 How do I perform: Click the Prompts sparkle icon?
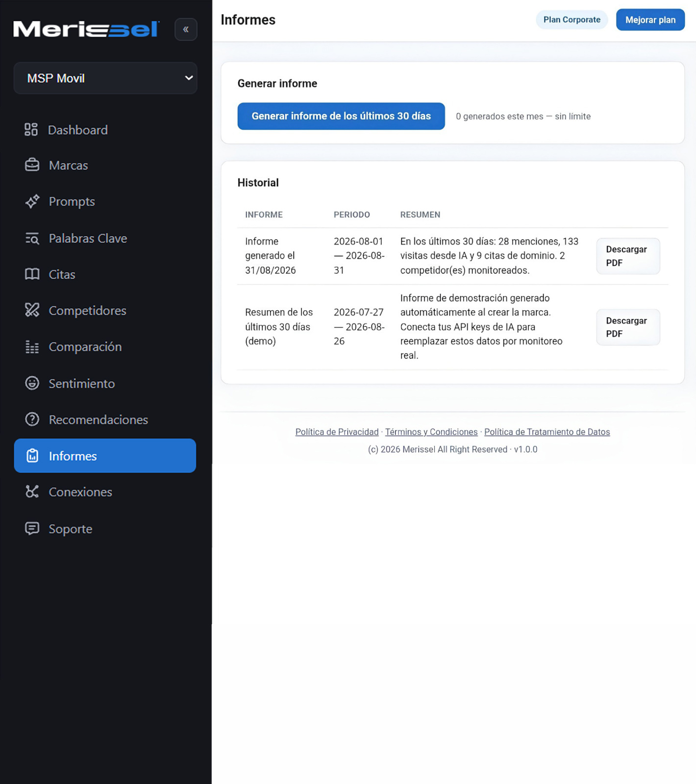click(x=32, y=201)
